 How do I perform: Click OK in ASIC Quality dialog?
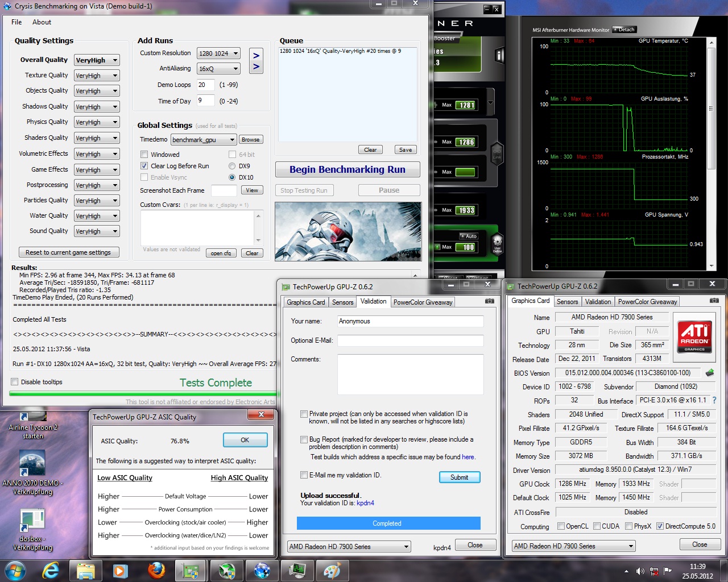(x=245, y=440)
